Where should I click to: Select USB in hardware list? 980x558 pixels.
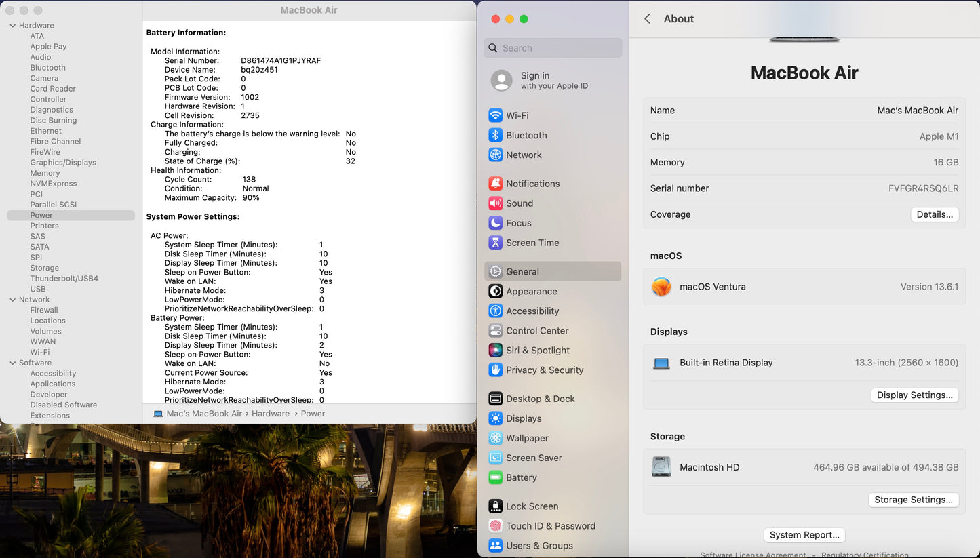click(38, 289)
